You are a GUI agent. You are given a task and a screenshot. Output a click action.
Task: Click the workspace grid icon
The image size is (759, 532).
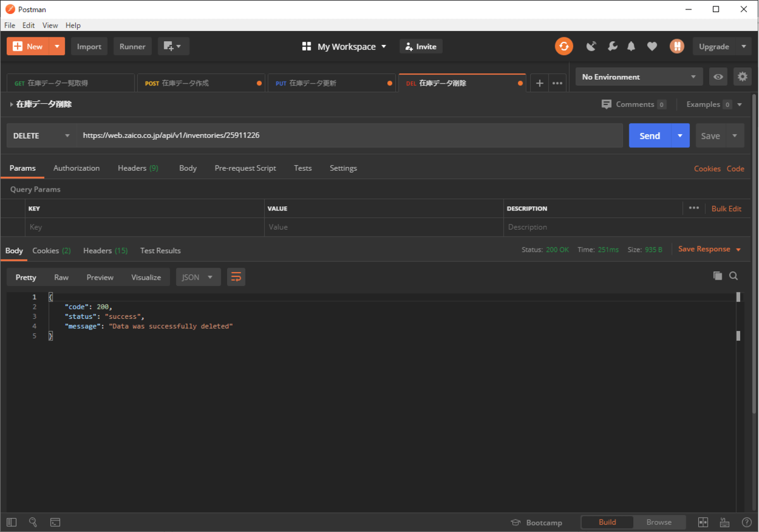pos(307,47)
